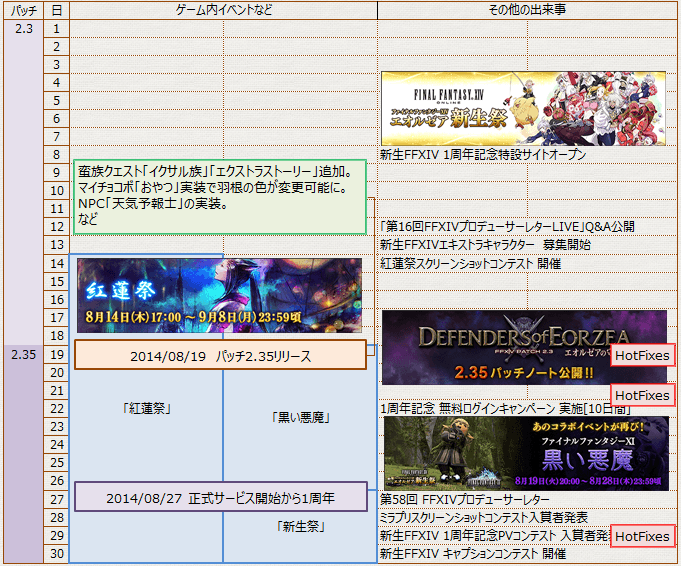Viewport: 681px width, 566px height.
Task: Click day 25 in the date column
Action: 56,463
